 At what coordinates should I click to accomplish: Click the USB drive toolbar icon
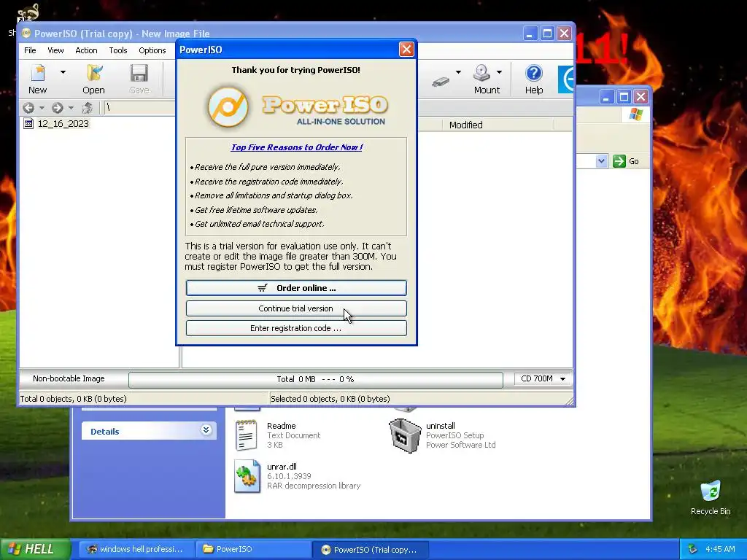pyautogui.click(x=441, y=82)
